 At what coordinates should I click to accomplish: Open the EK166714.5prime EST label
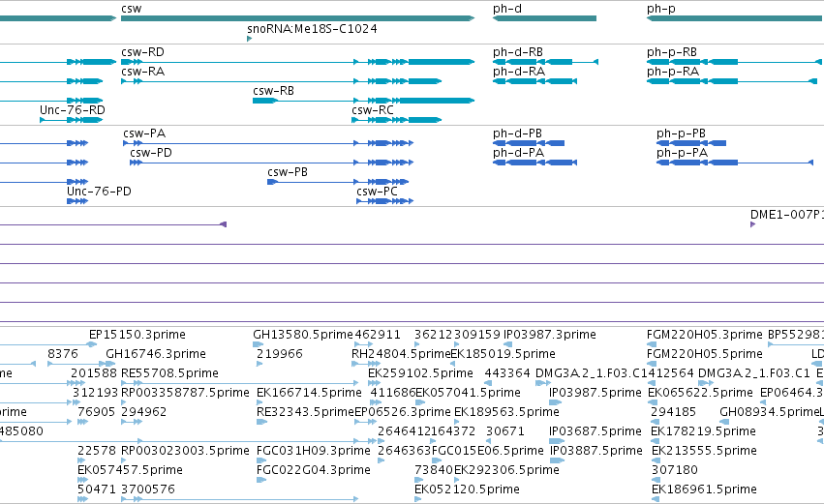click(x=309, y=393)
